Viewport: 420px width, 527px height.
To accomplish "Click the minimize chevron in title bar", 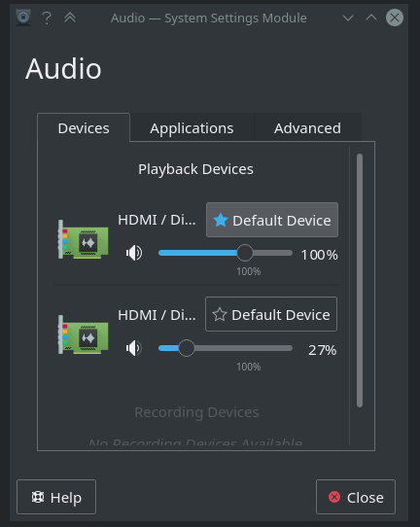I will (348, 18).
